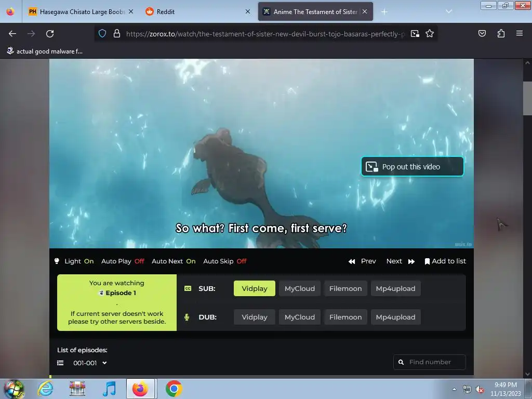This screenshot has width=532, height=399.
Task: Click the URL address bar
Action: (x=265, y=34)
